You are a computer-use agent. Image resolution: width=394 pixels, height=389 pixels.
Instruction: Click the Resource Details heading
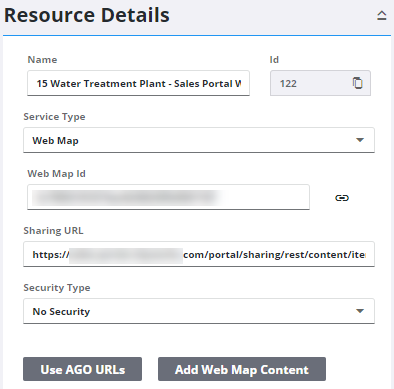coord(87,15)
